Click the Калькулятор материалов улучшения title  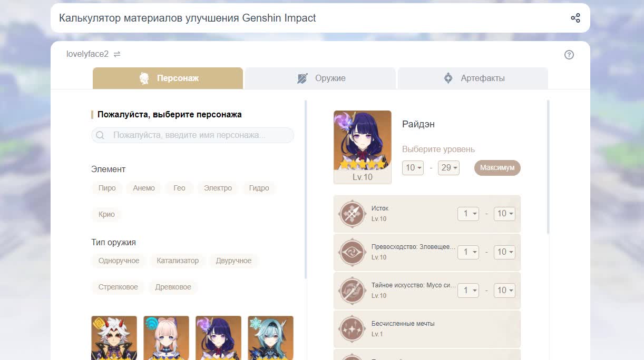click(x=188, y=18)
